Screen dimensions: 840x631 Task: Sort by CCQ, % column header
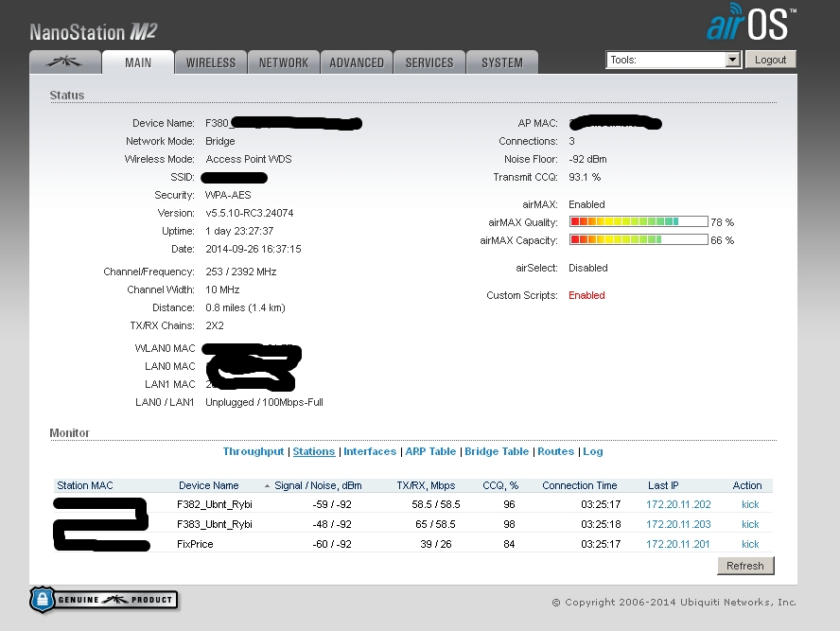[500, 485]
